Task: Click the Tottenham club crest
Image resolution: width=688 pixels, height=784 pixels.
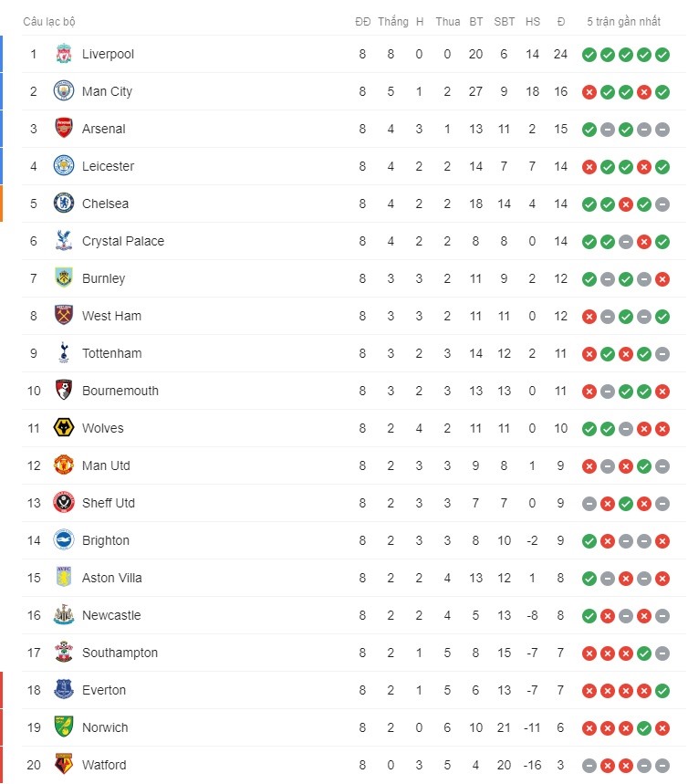Action: [64, 353]
